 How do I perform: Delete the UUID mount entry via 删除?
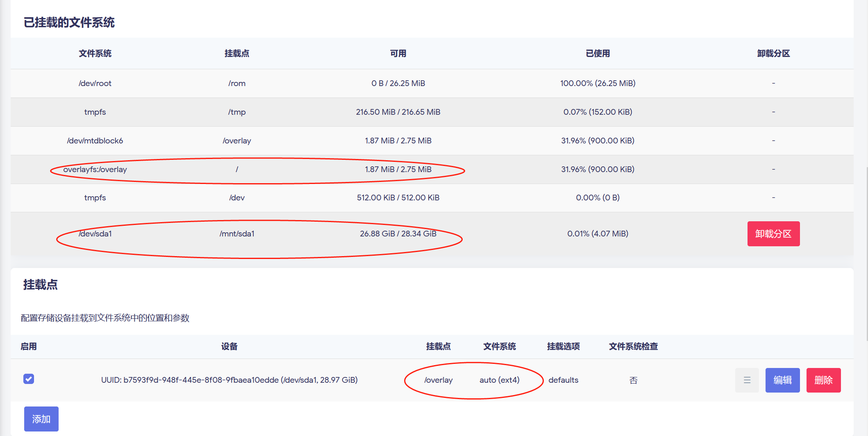click(823, 380)
